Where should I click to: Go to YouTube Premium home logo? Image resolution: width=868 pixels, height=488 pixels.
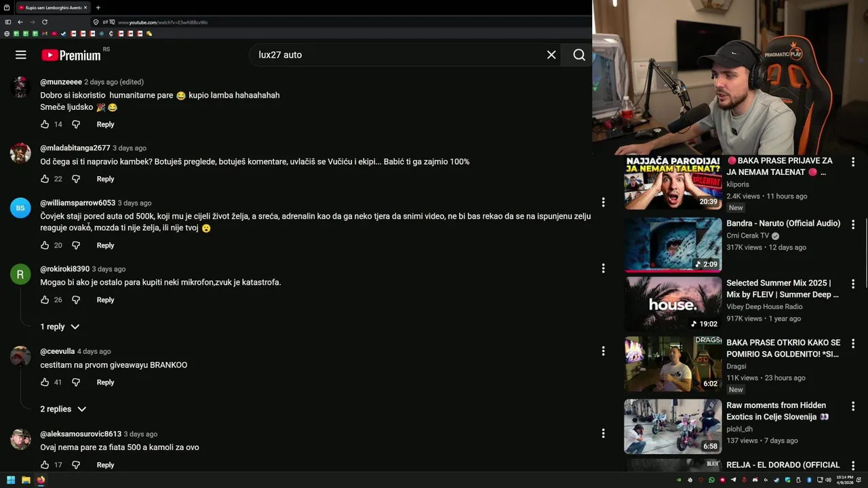72,56
